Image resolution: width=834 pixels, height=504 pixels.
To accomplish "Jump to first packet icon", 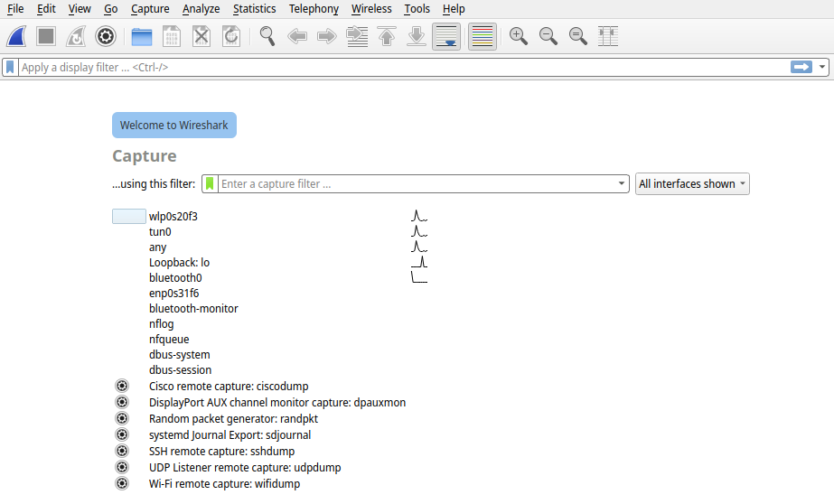I will point(387,36).
